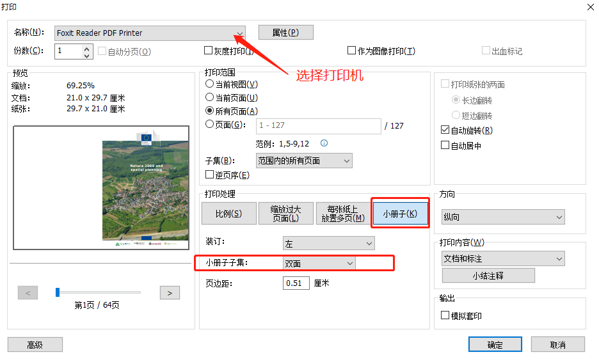Select the 小册子(K) booklet button

click(x=400, y=214)
